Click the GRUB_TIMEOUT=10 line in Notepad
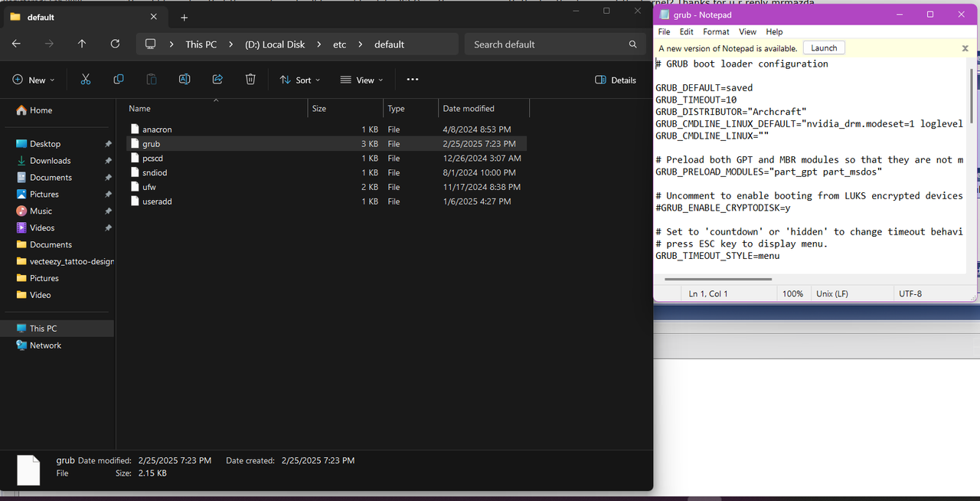This screenshot has width=980, height=501. [x=696, y=100]
